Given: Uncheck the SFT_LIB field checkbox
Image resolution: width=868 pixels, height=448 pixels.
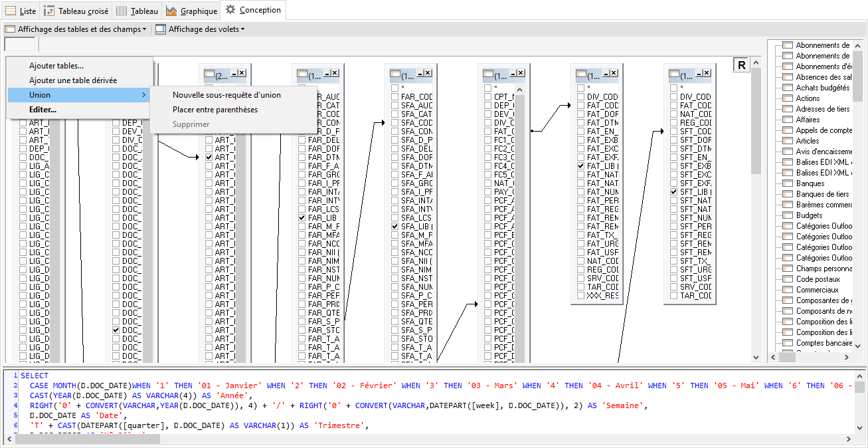Looking at the screenshot, I should pos(674,191).
